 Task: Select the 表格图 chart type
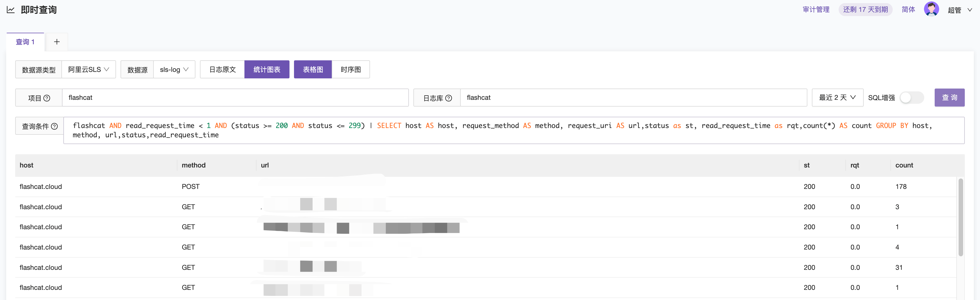pos(313,70)
